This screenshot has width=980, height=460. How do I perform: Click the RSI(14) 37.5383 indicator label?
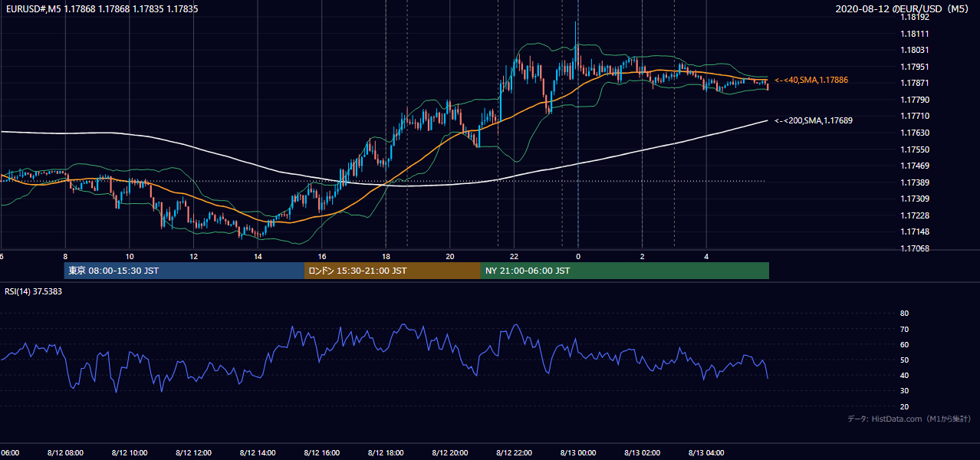[x=33, y=291]
